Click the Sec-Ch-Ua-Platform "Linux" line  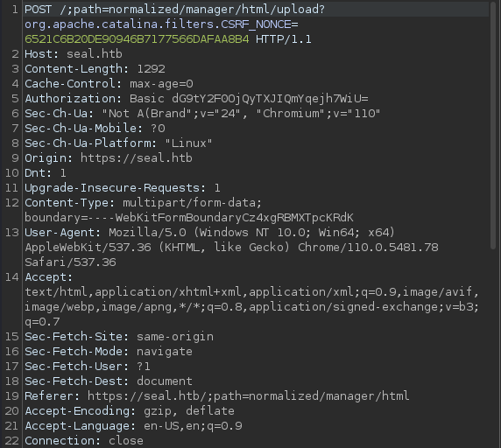[x=118, y=143]
